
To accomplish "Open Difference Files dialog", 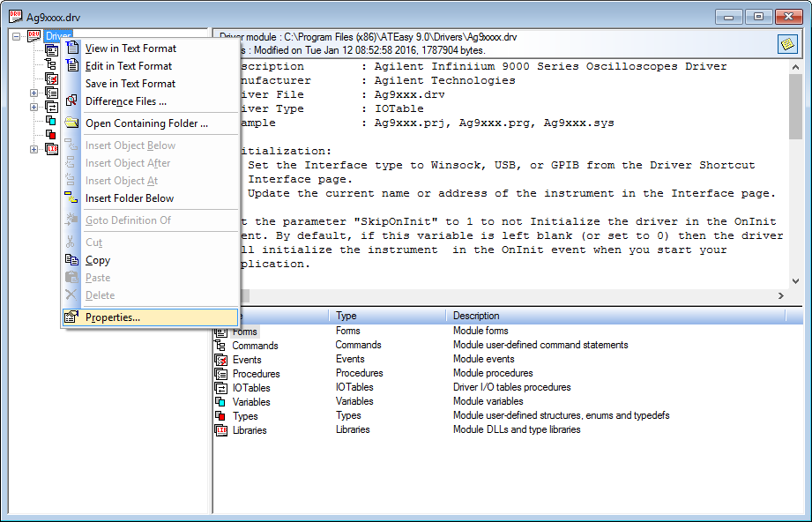I will 150,101.
